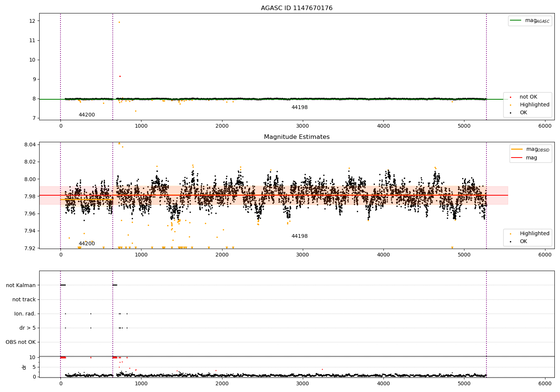This screenshot has width=560, height=392.
Task: Click y-axis tick 7.98 in Magnitude Estimates plot
Action: coord(30,196)
